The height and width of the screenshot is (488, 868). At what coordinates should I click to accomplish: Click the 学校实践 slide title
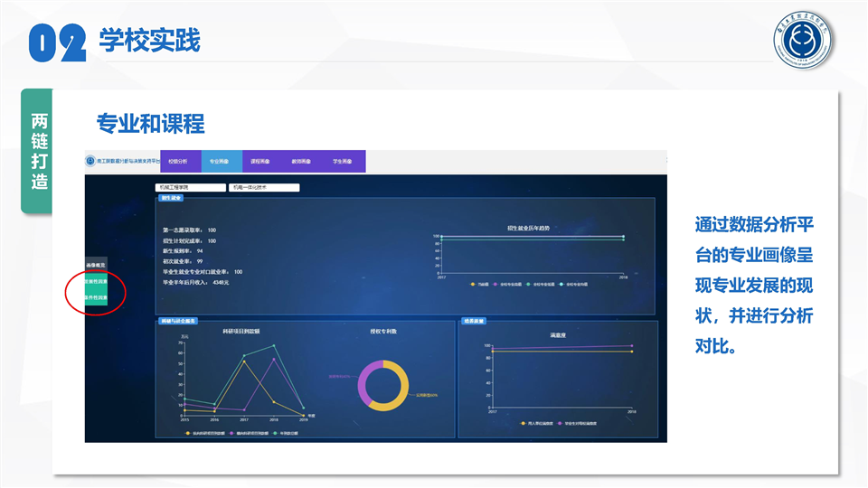[150, 41]
